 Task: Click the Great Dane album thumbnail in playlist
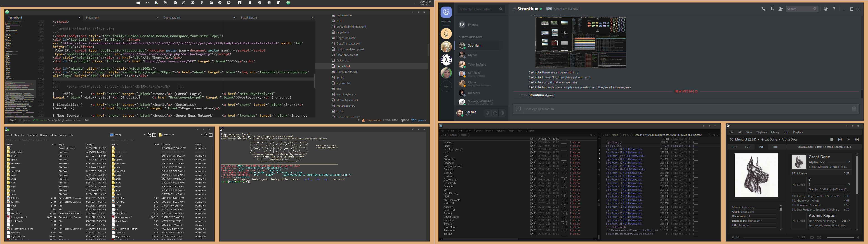click(x=799, y=162)
